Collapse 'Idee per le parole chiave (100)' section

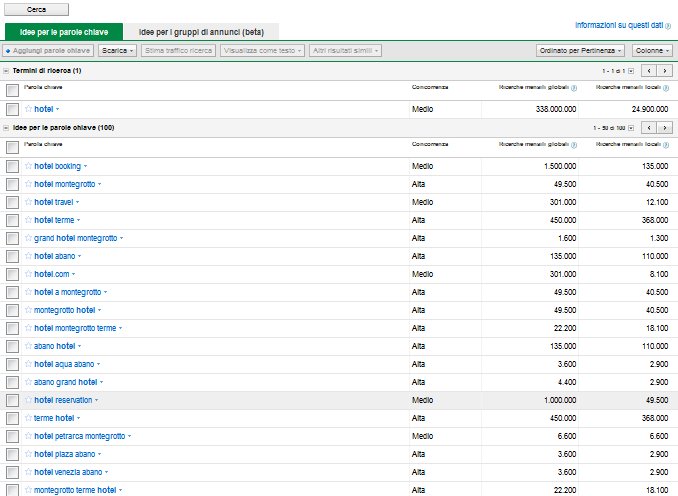6,128
